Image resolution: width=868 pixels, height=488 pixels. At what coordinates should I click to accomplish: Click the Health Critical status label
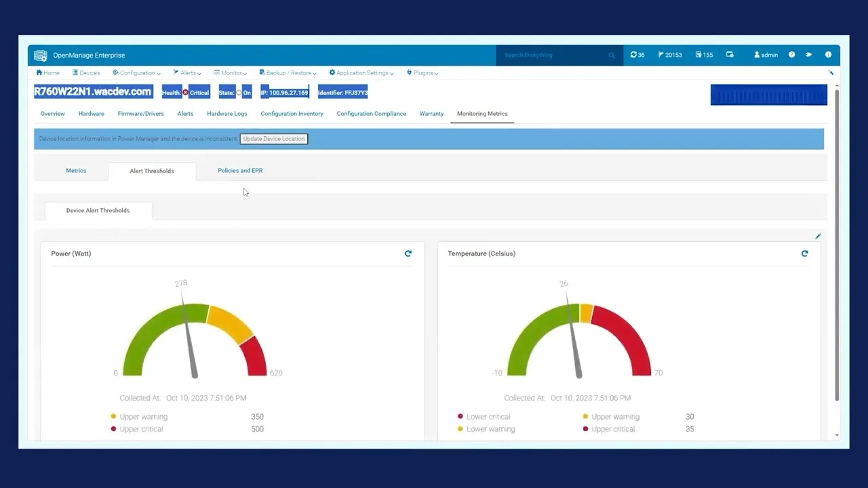click(186, 93)
